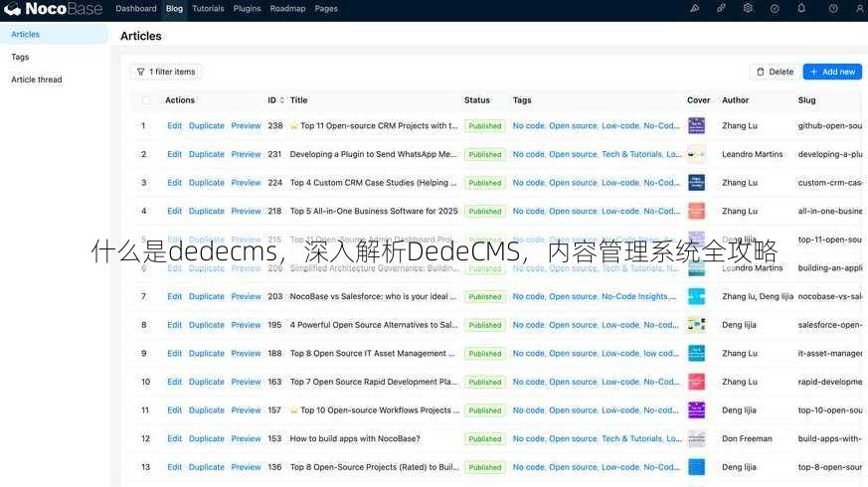
Task: Edit article 218
Action: coord(174,211)
